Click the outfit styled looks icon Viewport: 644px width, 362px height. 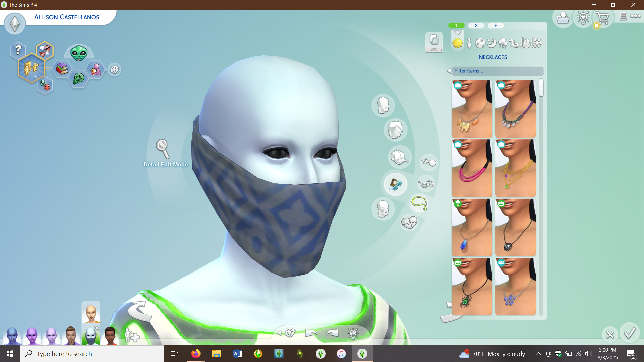point(434,42)
